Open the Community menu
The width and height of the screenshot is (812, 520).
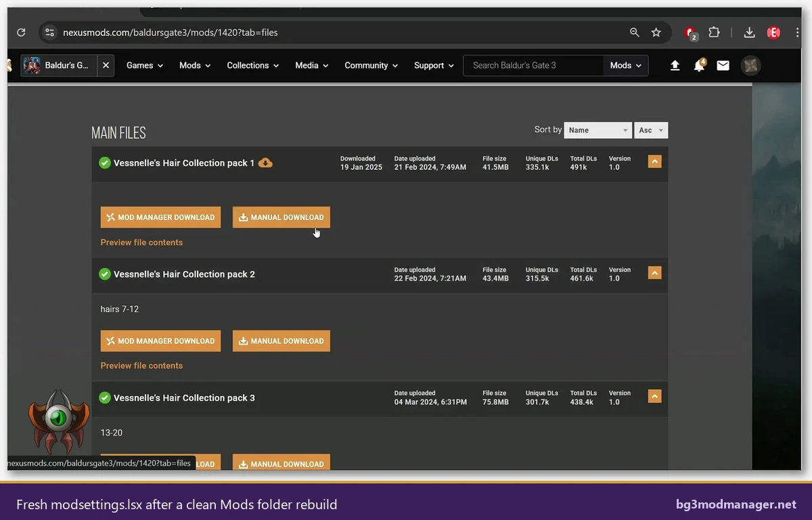371,66
